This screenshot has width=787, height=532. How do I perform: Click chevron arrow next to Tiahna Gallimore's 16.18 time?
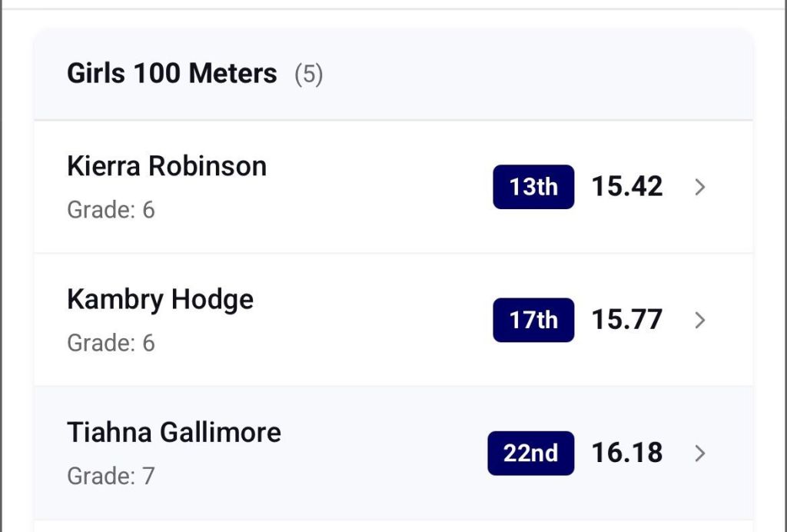(x=699, y=454)
